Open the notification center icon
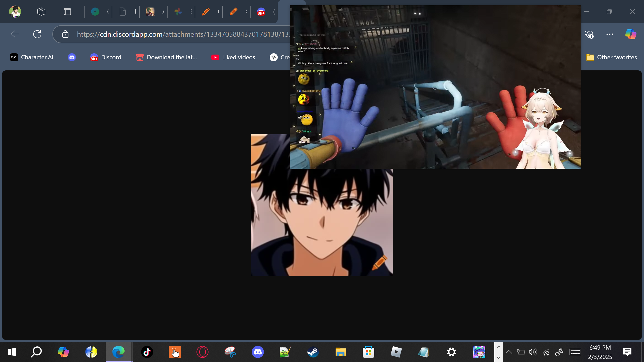Viewport: 644px width, 362px height. tap(627, 352)
